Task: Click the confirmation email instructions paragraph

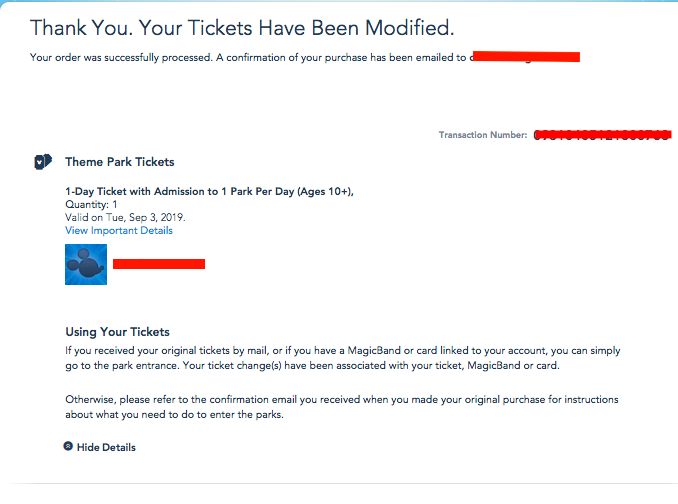Action: coord(342,407)
